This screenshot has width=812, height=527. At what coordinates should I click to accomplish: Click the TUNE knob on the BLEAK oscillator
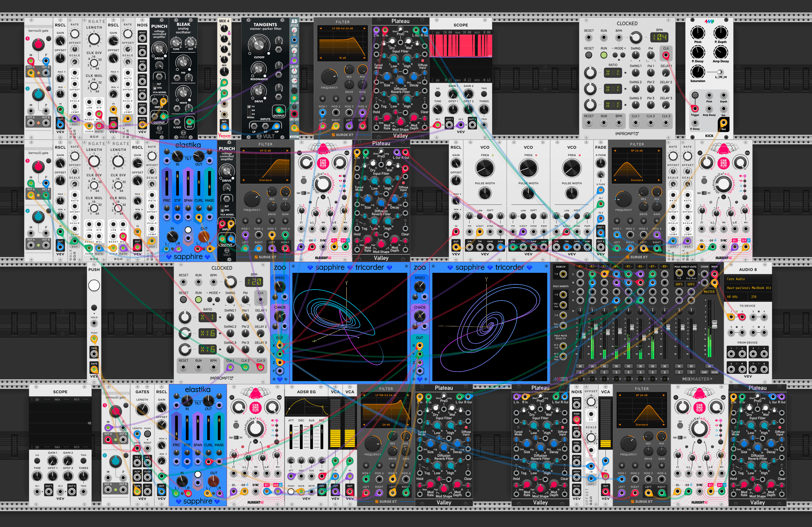point(176,43)
